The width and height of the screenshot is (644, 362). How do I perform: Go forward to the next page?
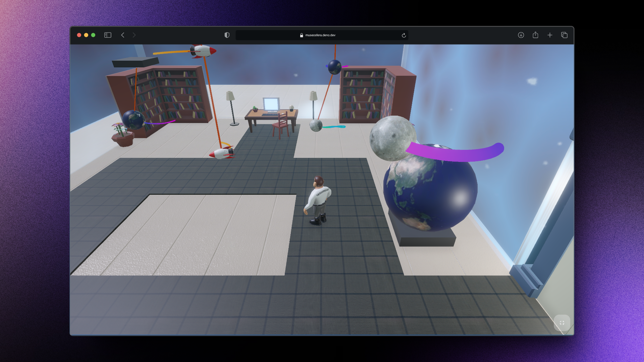(134, 35)
